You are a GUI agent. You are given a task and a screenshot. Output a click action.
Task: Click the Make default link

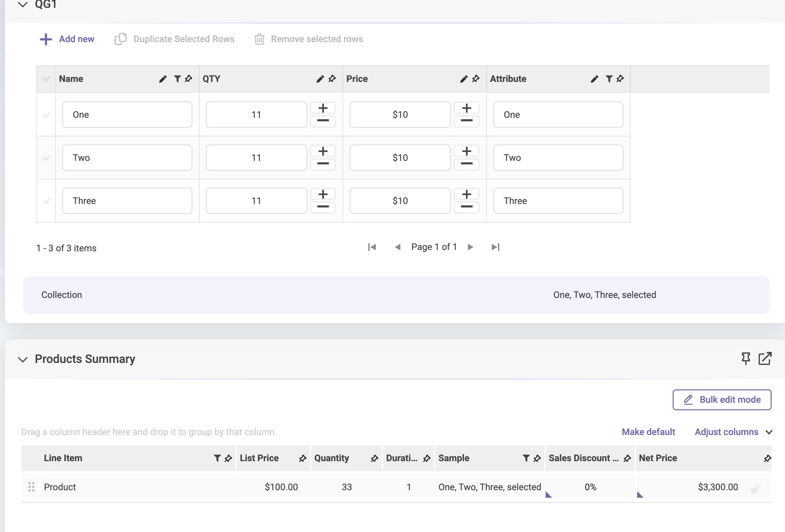point(648,432)
